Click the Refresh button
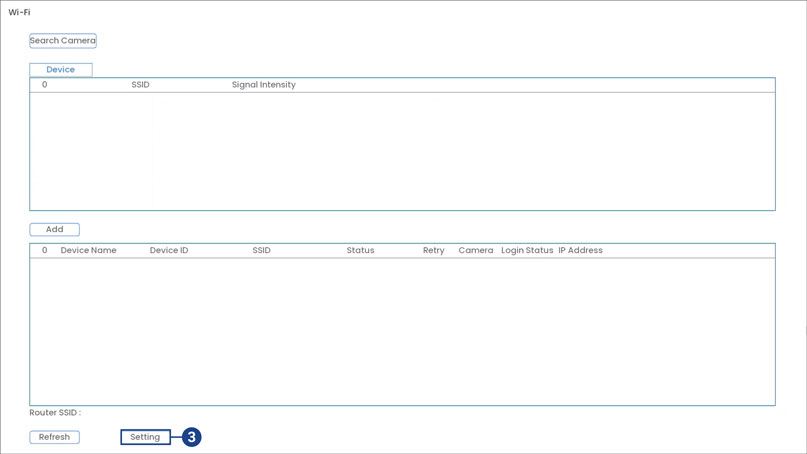Viewport: 807px width, 454px height. tap(55, 437)
